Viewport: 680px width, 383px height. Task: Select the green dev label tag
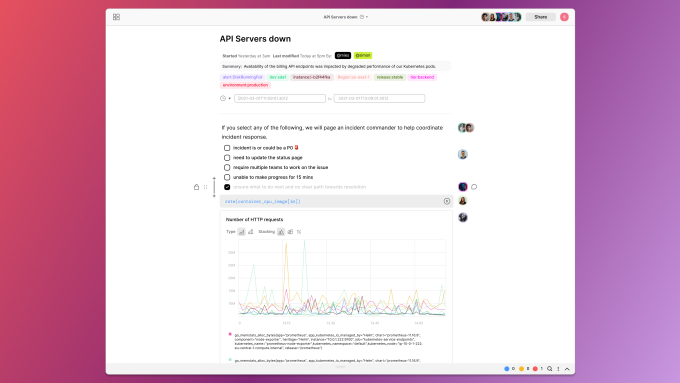click(278, 77)
